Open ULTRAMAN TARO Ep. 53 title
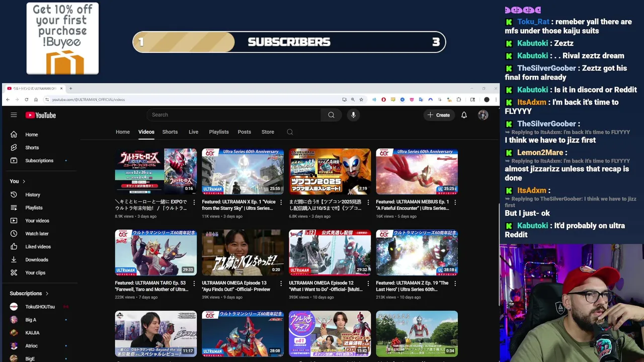644x362 pixels. [x=151, y=286]
